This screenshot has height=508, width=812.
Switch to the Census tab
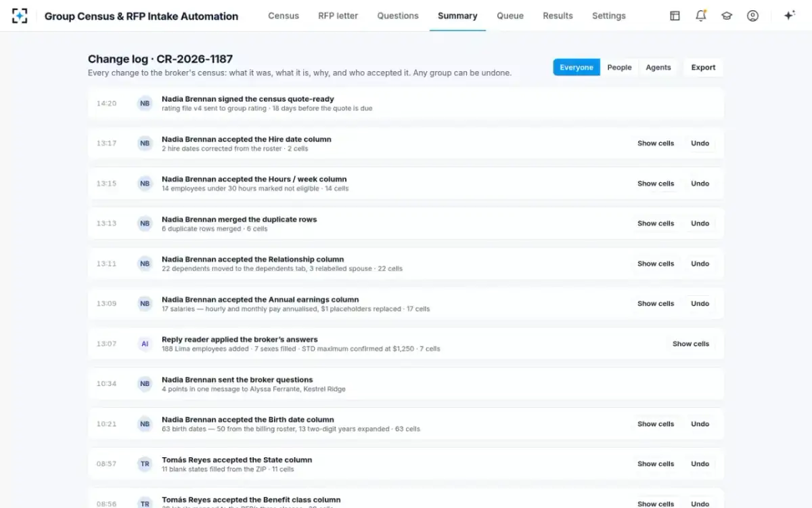[284, 16]
